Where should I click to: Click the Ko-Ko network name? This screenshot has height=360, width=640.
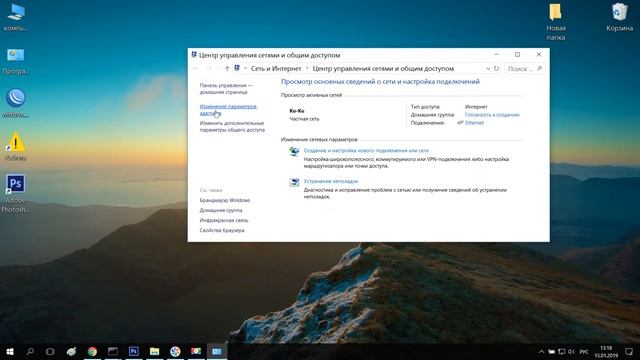297,111
